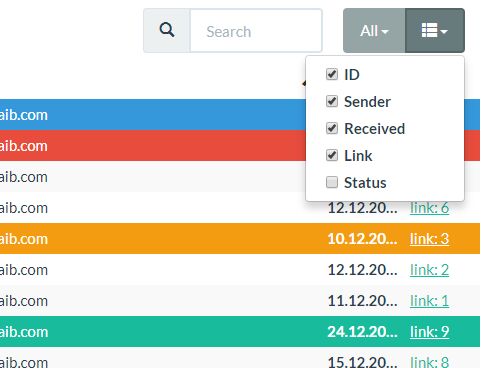Click the magnifying glass search icon

(x=167, y=30)
